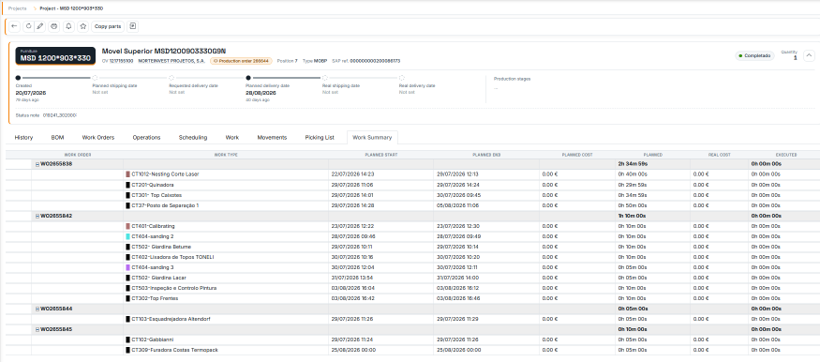
Task: Refresh the project with the reload icon
Action: point(28,26)
